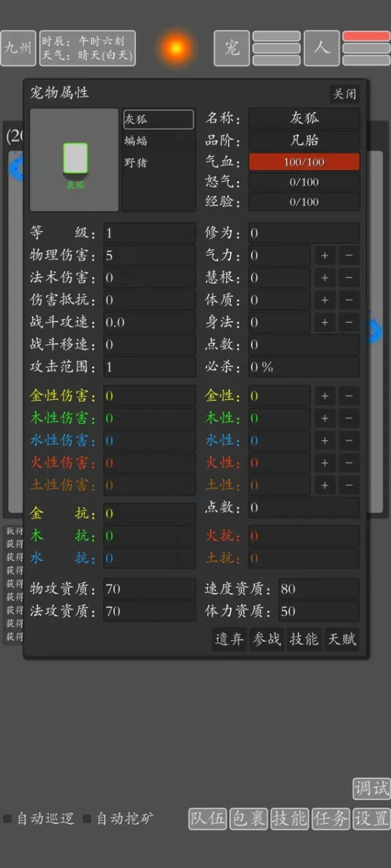This screenshot has height=868, width=391.
Task: Decrease 身法 with its minus button
Action: (x=348, y=323)
